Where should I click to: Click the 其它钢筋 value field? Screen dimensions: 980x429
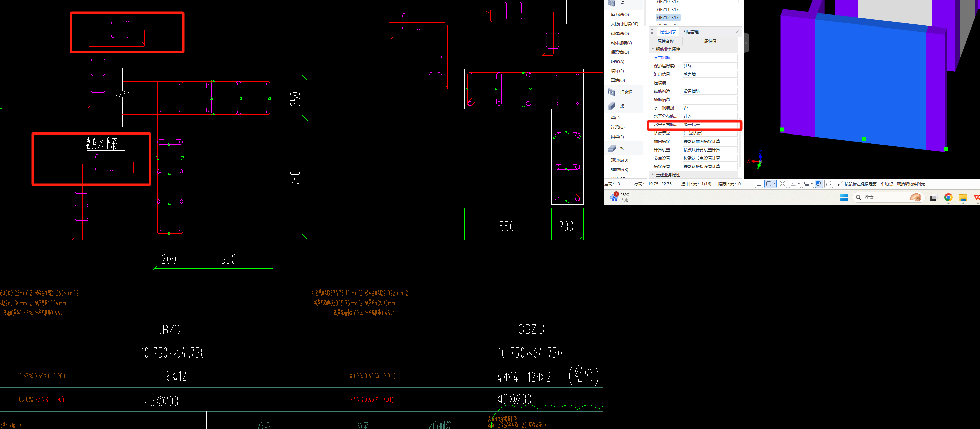pyautogui.click(x=710, y=57)
